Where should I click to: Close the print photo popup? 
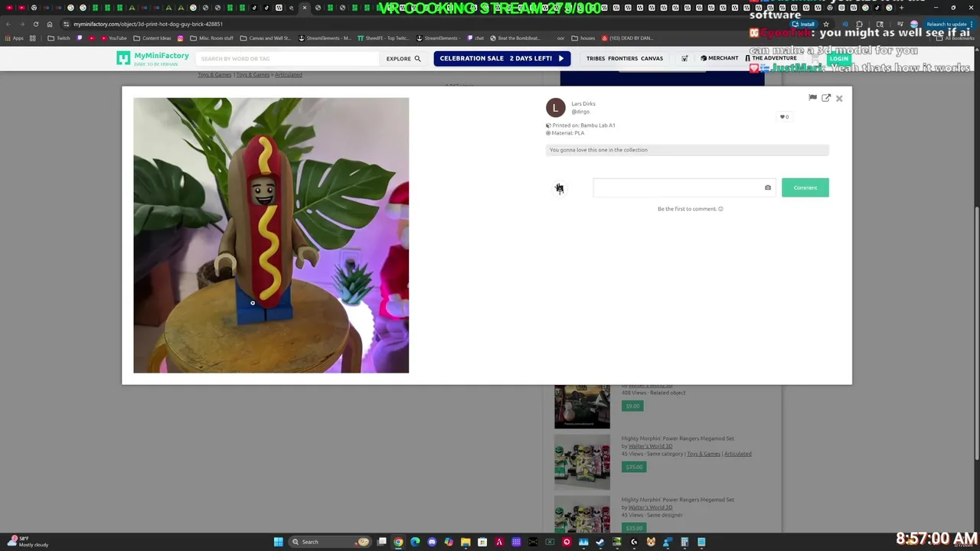pyautogui.click(x=839, y=98)
